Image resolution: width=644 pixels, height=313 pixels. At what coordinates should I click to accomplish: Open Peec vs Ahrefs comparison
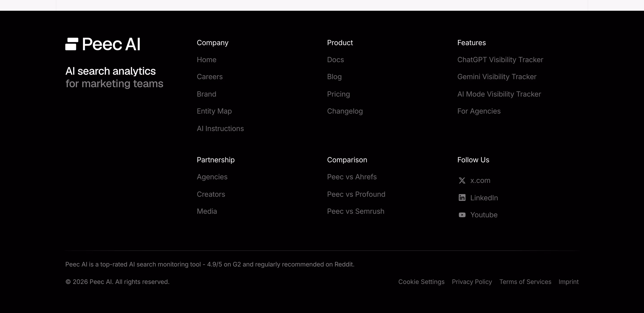tap(352, 177)
